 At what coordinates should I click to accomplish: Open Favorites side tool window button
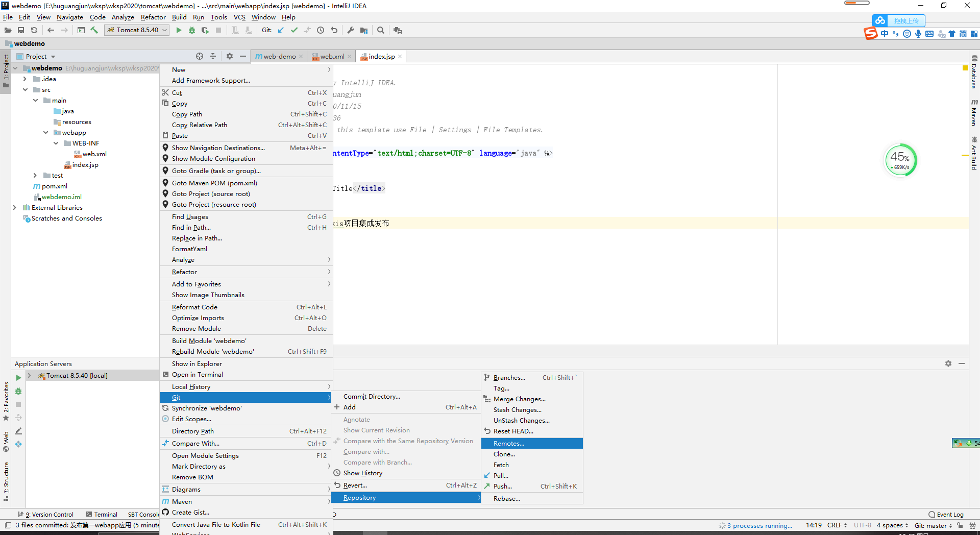[x=6, y=401]
